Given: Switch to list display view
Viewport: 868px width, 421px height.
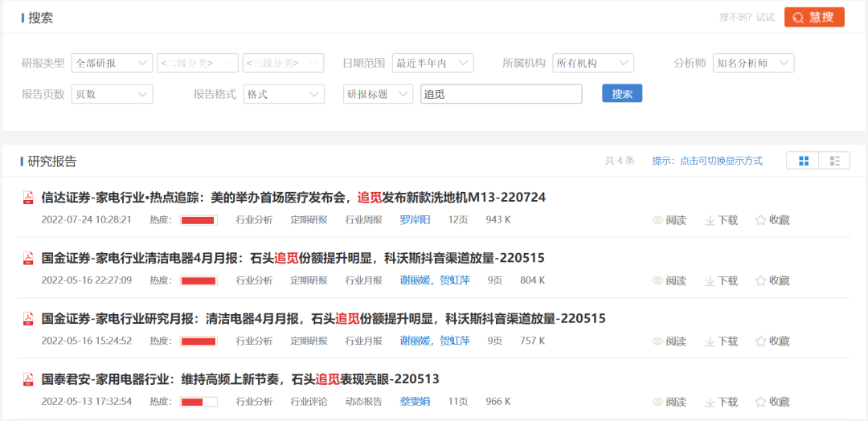Looking at the screenshot, I should point(834,161).
